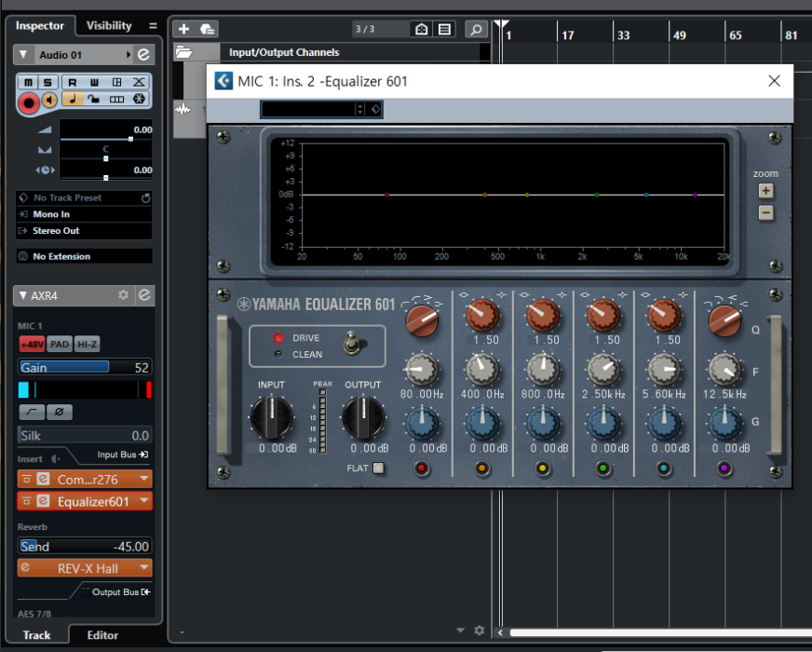812x652 pixels.
Task: Click the Gain field
Action: click(x=85, y=367)
